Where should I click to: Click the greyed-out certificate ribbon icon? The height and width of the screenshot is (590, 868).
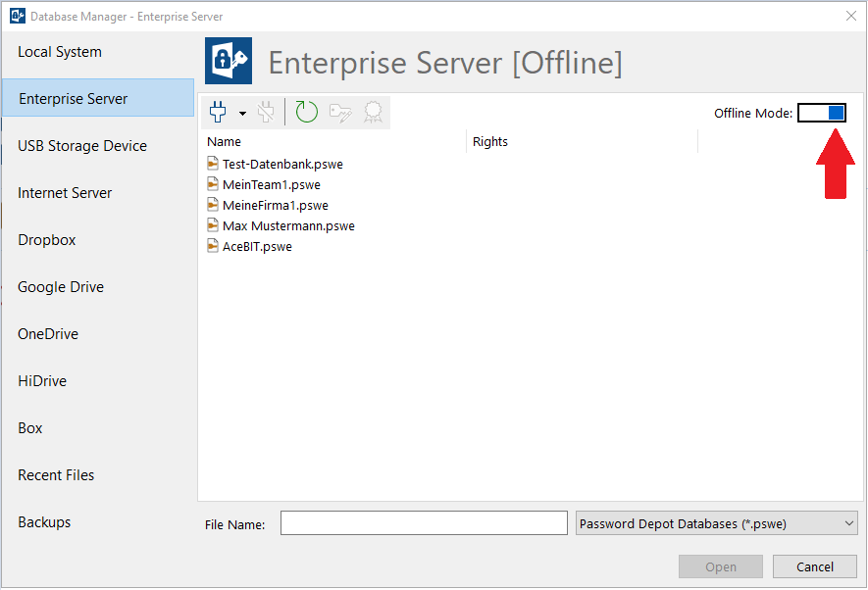[x=373, y=113]
